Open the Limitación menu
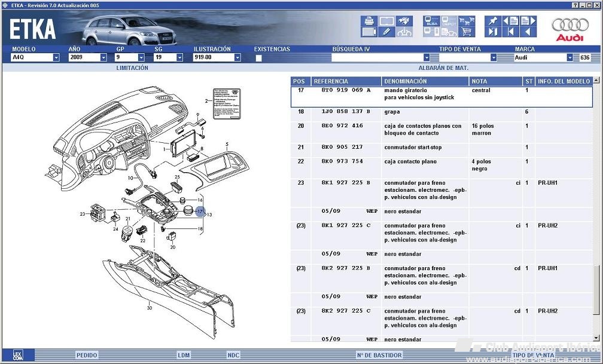603x364 pixels. click(132, 68)
